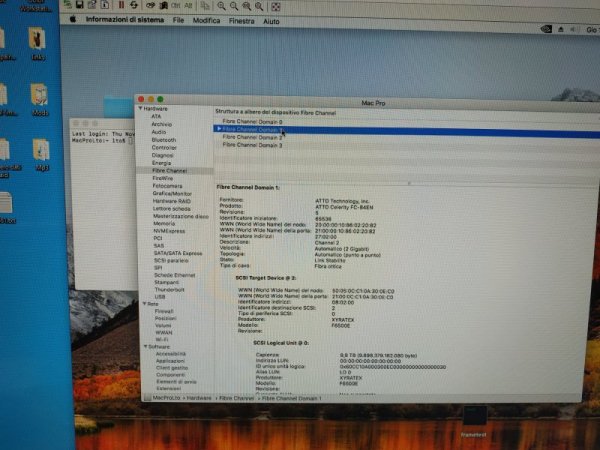600x450 pixels.
Task: Select Bluetooth in the sidebar
Action: [x=164, y=140]
